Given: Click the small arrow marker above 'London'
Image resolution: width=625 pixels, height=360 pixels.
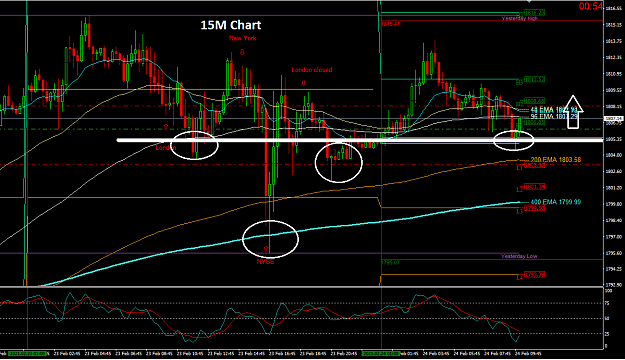Looking at the screenshot, I should (166, 126).
